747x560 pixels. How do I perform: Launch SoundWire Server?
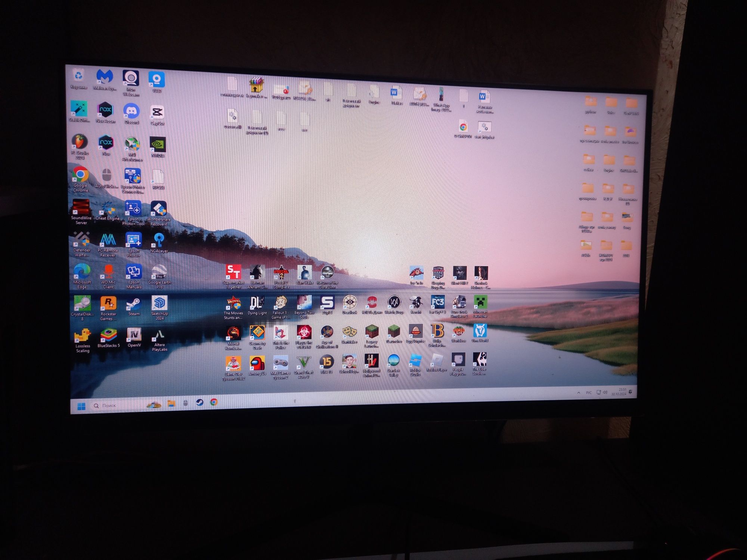point(81,212)
